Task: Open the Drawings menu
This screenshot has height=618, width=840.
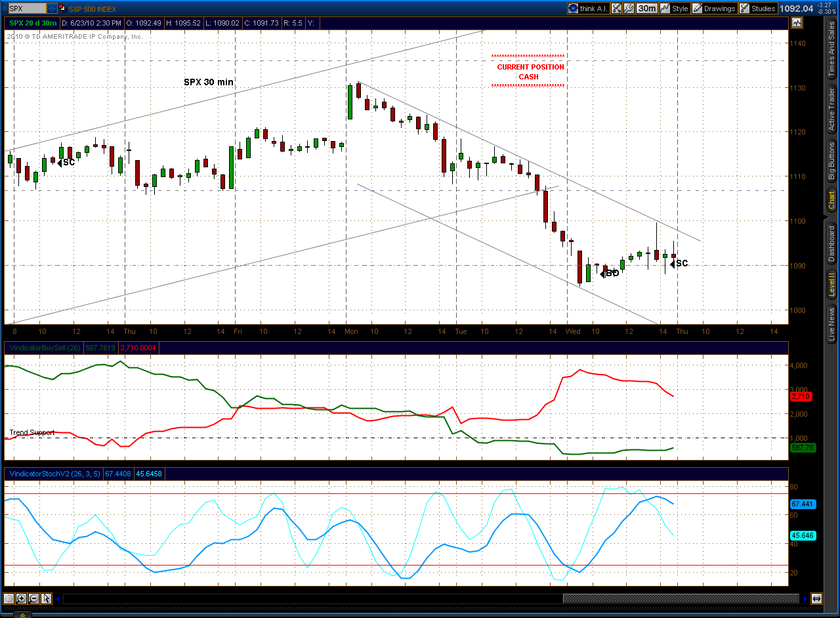Action: click(714, 9)
